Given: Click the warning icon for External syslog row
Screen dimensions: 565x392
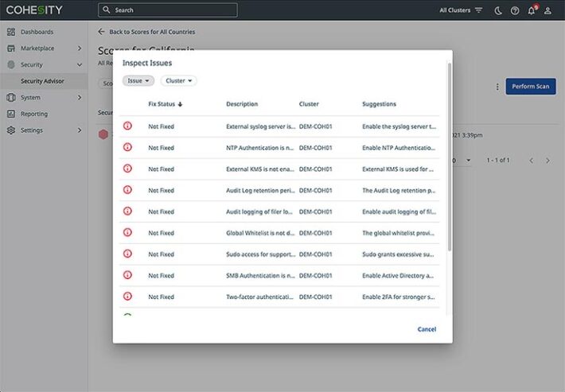Looking at the screenshot, I should click(127, 126).
